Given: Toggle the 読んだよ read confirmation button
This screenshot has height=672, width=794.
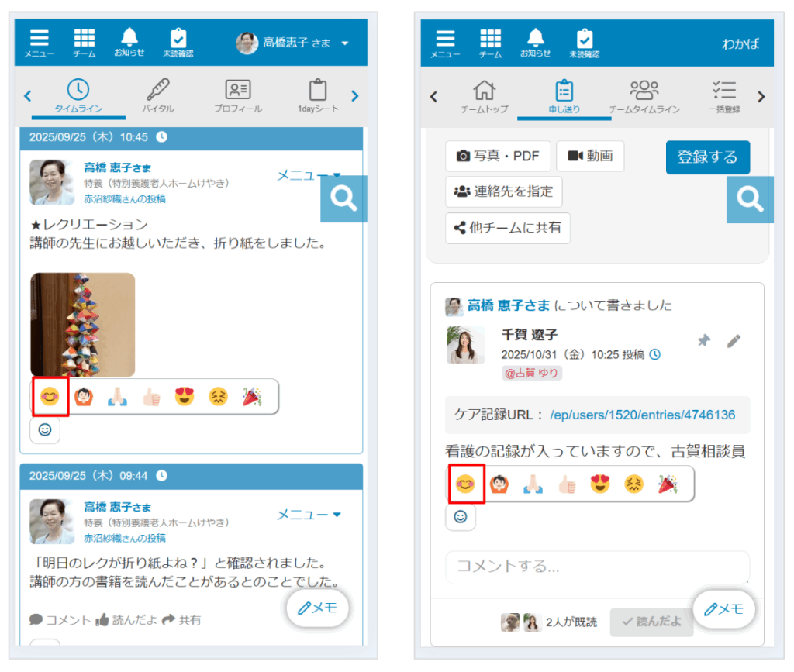Looking at the screenshot, I should click(652, 622).
